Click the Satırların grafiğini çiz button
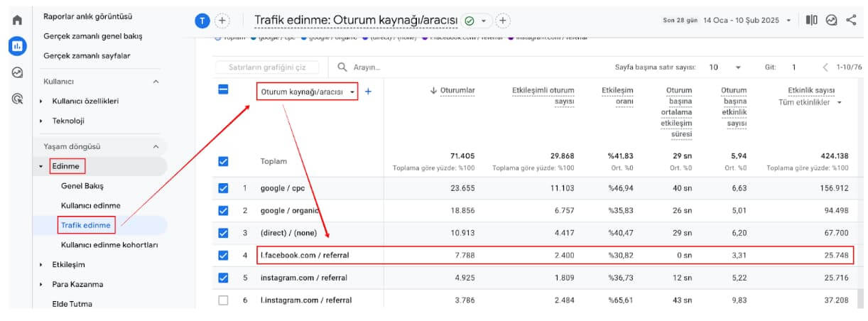This screenshot has height=321, width=868. pos(267,67)
